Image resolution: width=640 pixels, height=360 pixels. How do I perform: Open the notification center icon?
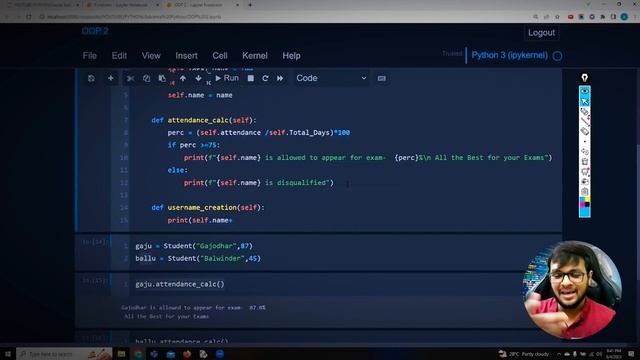point(631,354)
